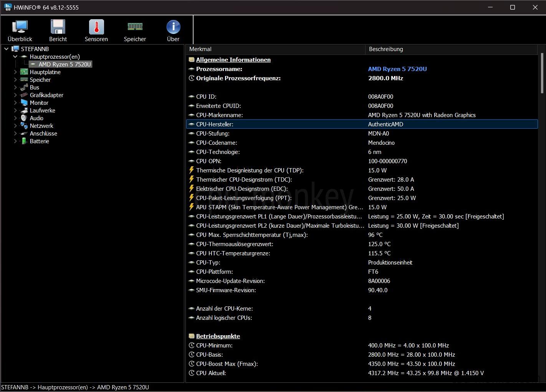The width and height of the screenshot is (546, 392).
Task: Select the STEFANNB computer icon
Action: (15, 49)
